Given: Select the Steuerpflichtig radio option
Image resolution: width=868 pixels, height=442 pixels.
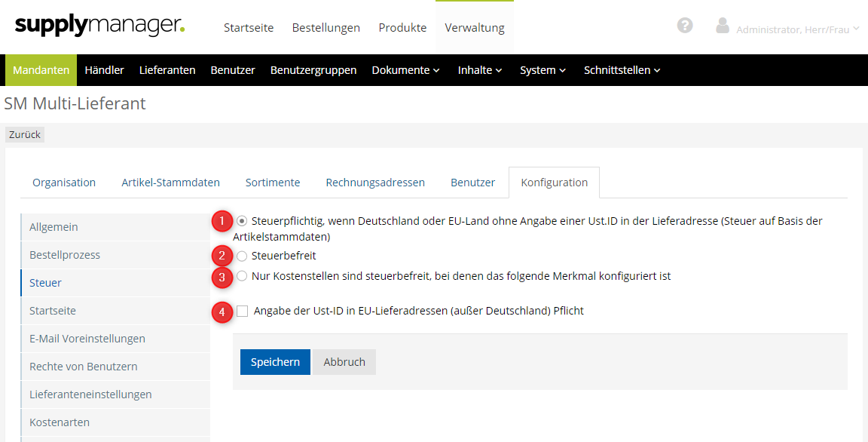Looking at the screenshot, I should (242, 221).
